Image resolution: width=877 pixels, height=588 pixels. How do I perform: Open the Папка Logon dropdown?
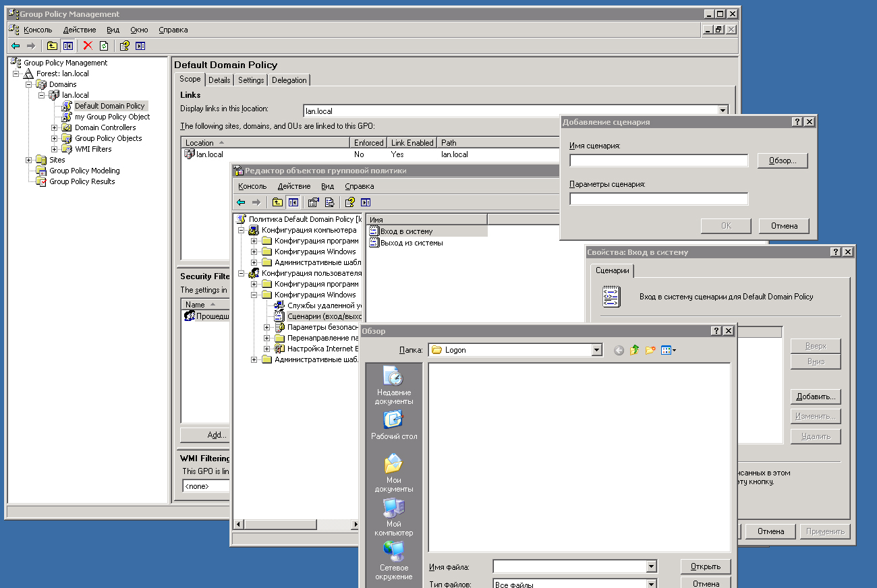(596, 350)
